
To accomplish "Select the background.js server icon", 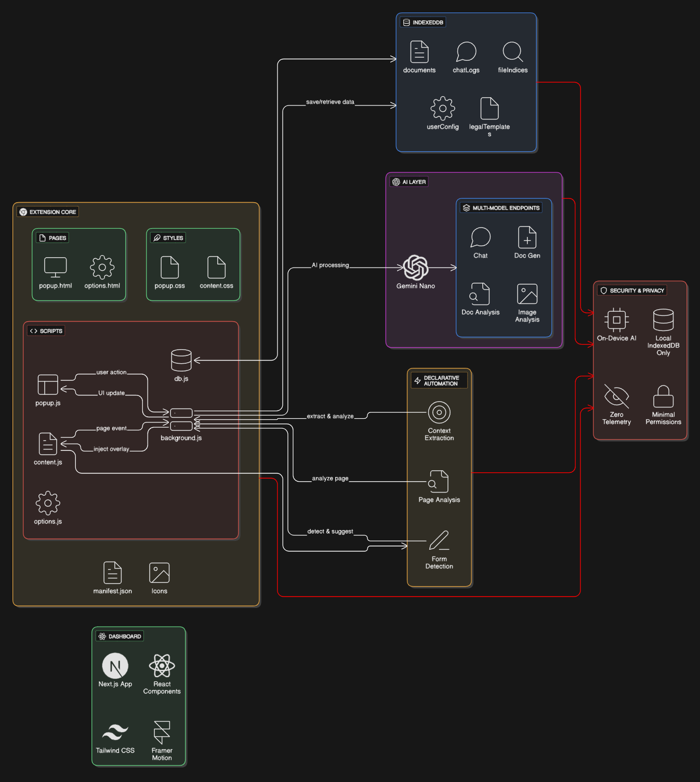I will click(x=181, y=420).
